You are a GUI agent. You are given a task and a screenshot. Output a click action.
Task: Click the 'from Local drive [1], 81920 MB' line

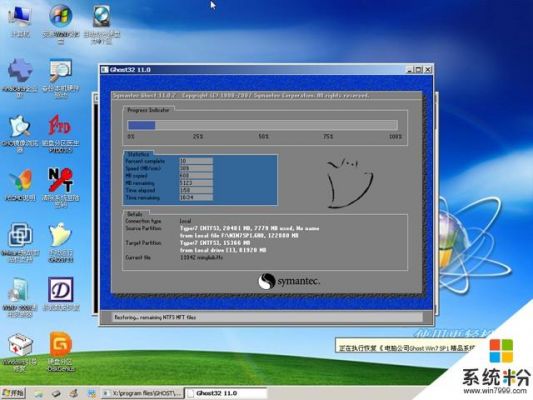[x=223, y=250]
